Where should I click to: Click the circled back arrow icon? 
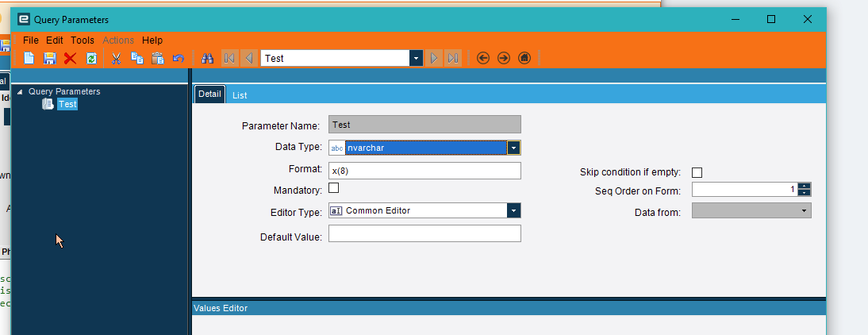pos(482,58)
